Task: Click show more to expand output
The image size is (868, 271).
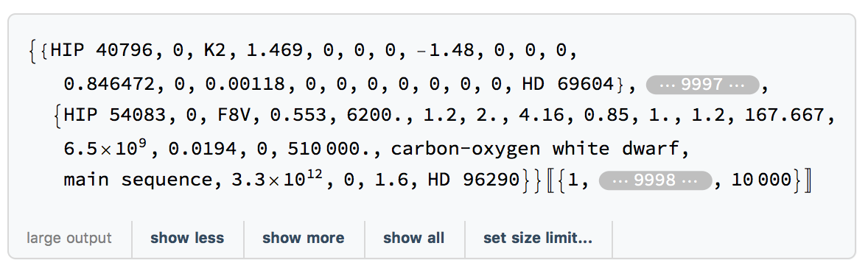Action: 304,239
